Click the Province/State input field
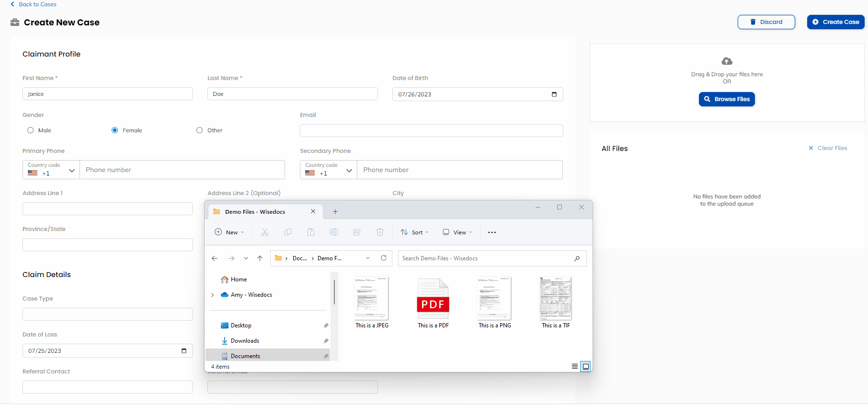Screen dimensions: 868x406 point(108,245)
